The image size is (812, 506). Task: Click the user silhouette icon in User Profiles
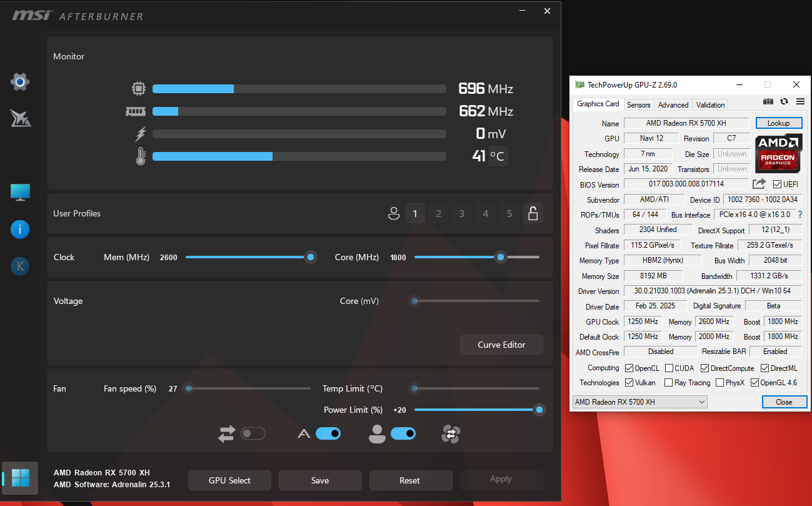[394, 214]
